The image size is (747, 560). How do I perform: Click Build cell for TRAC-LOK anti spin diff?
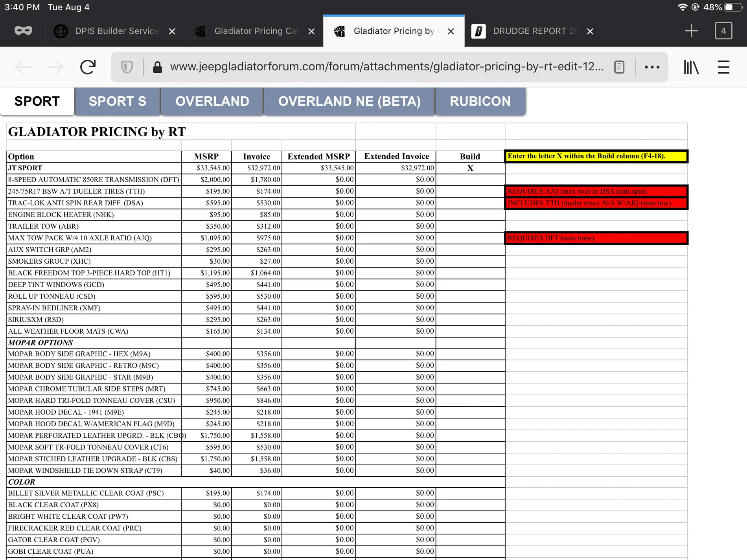(470, 203)
